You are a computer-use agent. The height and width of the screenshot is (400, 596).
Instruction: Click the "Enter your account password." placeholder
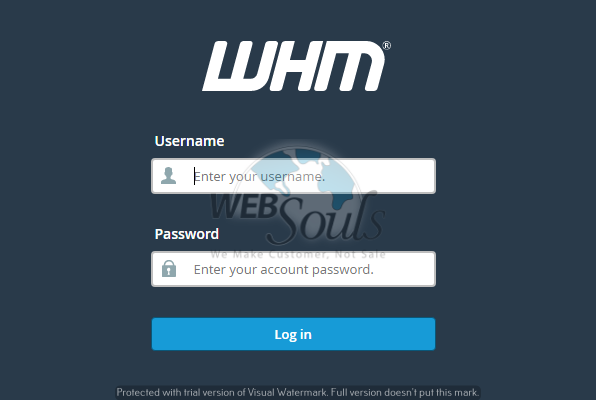point(284,269)
